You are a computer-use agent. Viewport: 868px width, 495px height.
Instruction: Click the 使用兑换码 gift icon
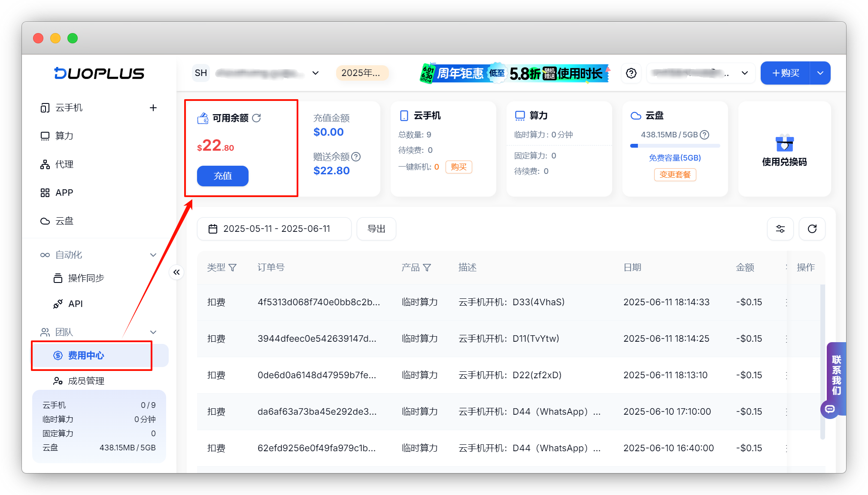[x=784, y=143]
